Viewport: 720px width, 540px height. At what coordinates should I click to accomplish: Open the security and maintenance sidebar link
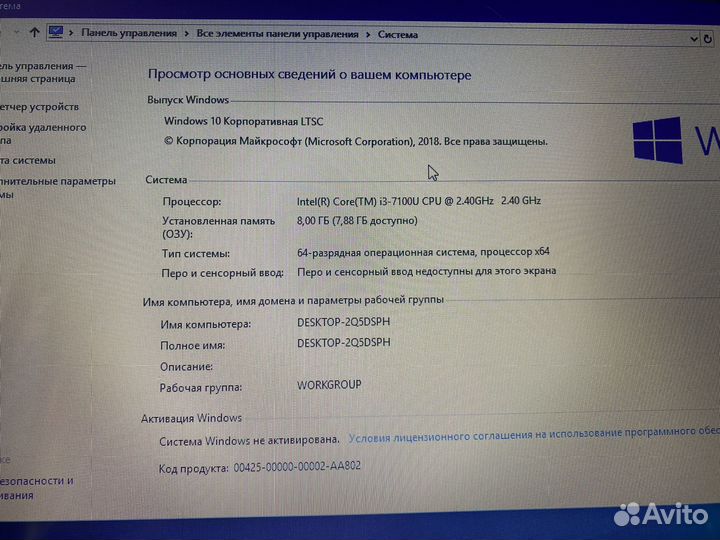click(x=37, y=488)
